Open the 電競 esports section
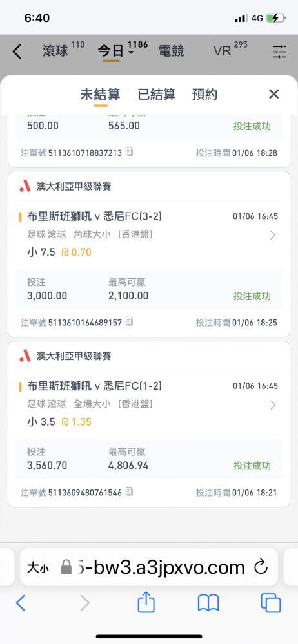The height and width of the screenshot is (644, 298). [x=171, y=52]
